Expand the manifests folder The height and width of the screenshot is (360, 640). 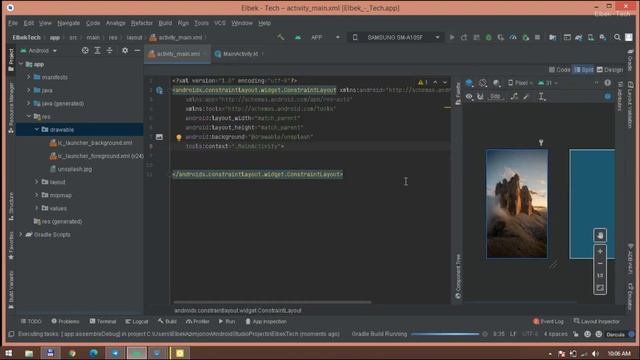click(29, 77)
